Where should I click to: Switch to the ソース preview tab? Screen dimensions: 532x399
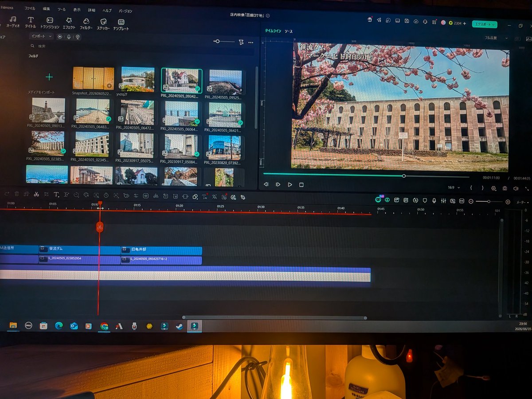coord(289,31)
